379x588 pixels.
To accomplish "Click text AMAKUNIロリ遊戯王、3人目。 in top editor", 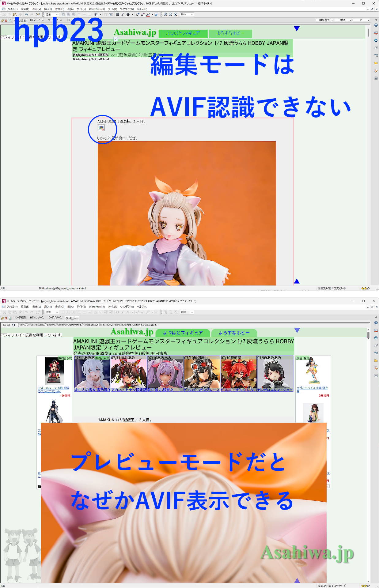I will pyautogui.click(x=121, y=122).
